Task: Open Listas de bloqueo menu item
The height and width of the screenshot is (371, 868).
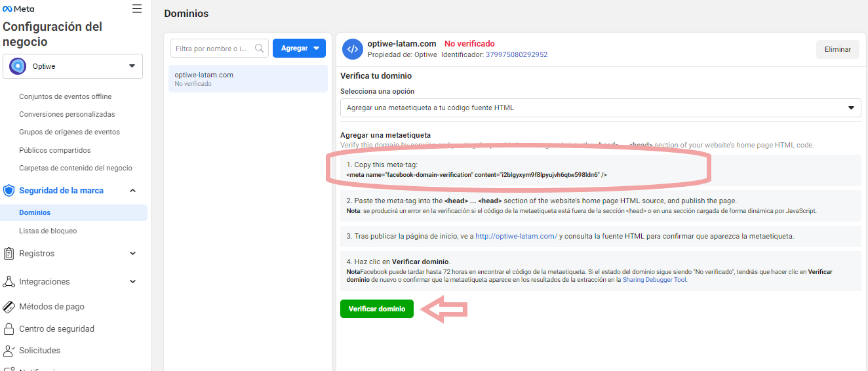Action: pos(48,231)
